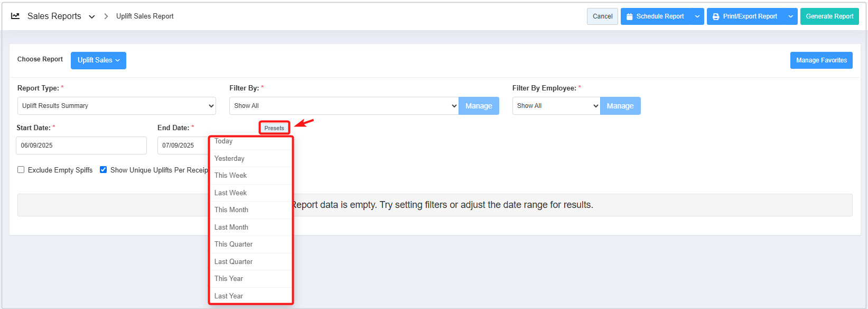Click the Cancel button
Viewport: 868px width, 309px height.
point(602,16)
